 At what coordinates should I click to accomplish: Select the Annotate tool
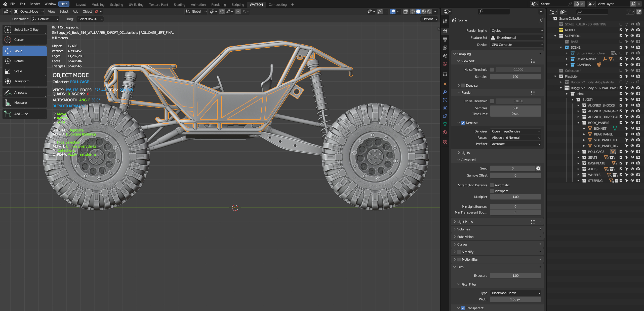click(21, 92)
